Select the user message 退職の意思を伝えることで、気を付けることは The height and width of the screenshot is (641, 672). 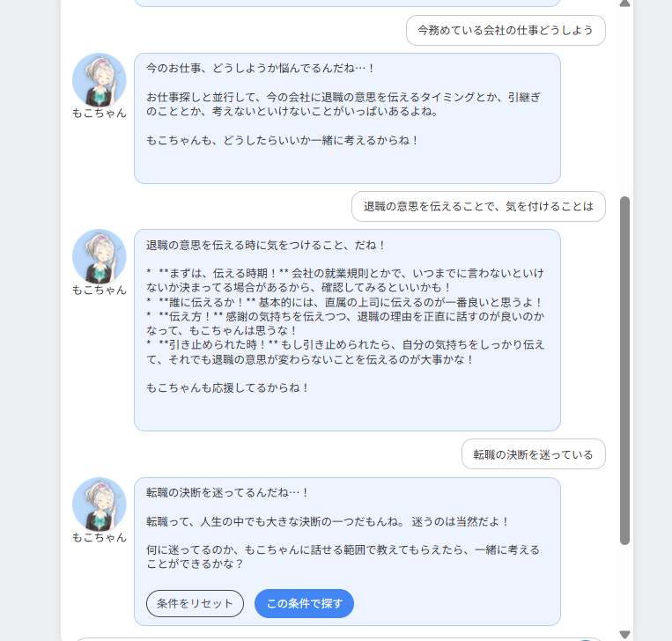[478, 207]
